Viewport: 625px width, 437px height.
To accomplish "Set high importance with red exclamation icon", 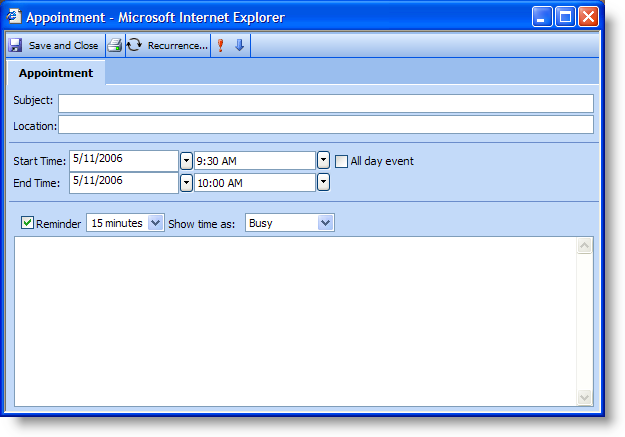I will pyautogui.click(x=220, y=45).
